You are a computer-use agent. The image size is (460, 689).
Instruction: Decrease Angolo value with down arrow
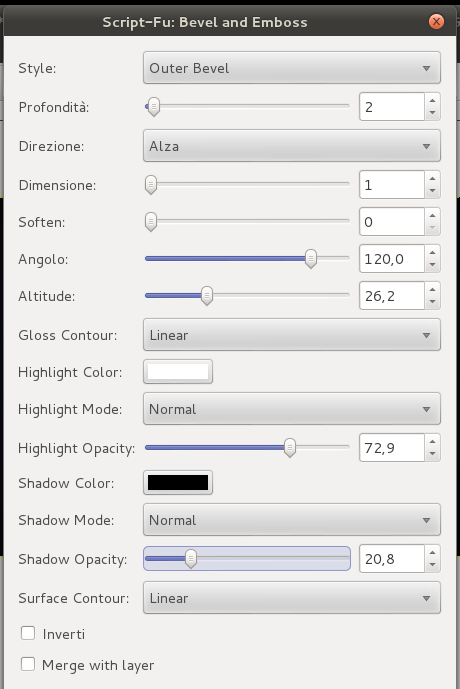point(432,265)
